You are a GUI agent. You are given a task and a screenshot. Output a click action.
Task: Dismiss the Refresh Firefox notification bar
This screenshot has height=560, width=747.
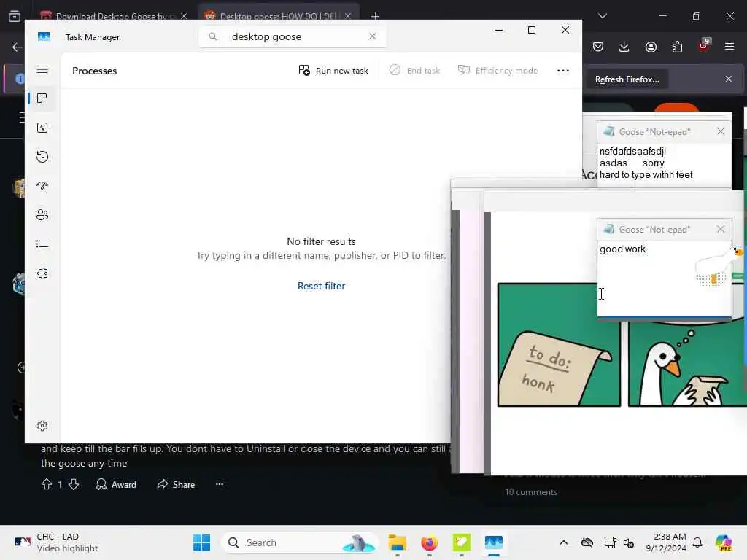[x=729, y=79]
